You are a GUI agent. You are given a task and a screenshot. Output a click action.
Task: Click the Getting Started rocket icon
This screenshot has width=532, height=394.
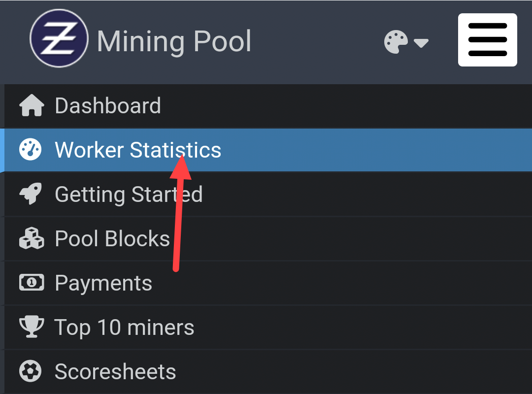click(31, 194)
